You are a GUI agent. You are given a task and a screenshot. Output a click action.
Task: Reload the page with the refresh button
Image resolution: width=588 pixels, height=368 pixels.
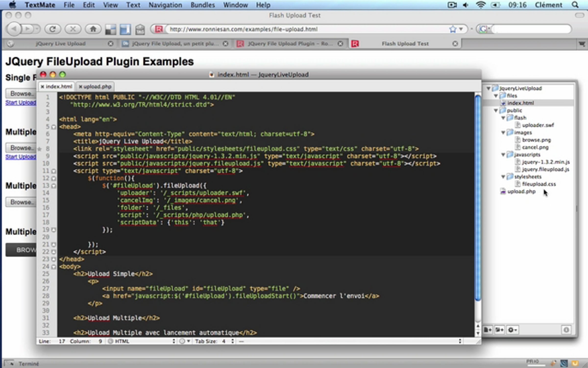53,29
